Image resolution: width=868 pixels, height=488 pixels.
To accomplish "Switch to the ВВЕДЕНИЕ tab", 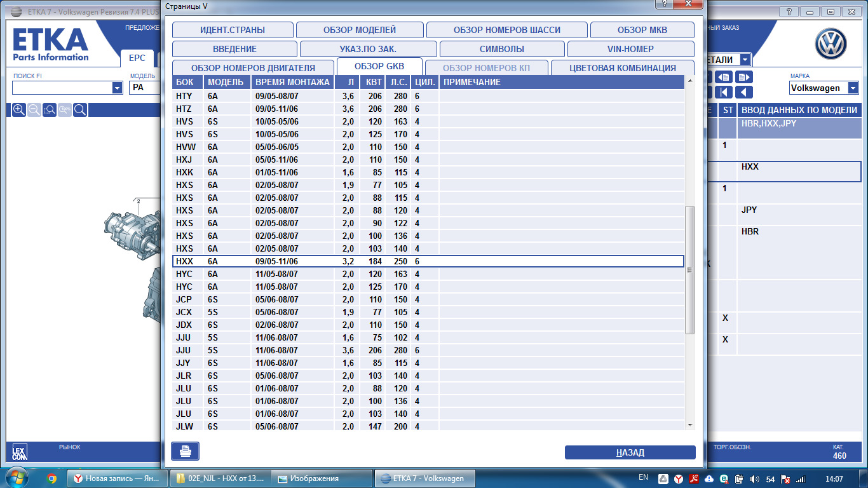I will click(x=234, y=49).
